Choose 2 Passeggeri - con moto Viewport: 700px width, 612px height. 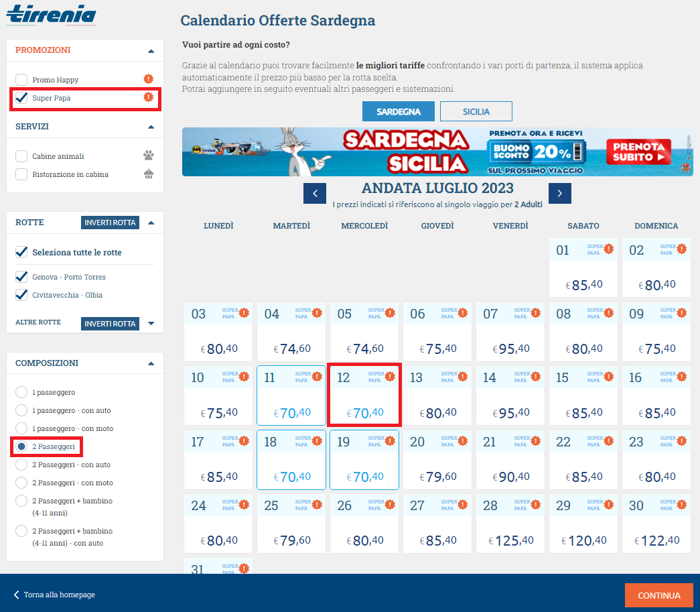coord(21,483)
